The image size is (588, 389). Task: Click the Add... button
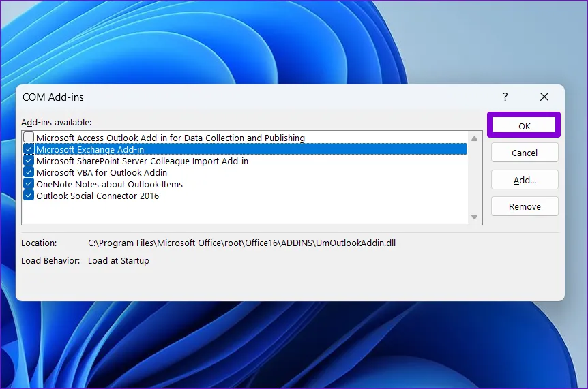pos(524,180)
